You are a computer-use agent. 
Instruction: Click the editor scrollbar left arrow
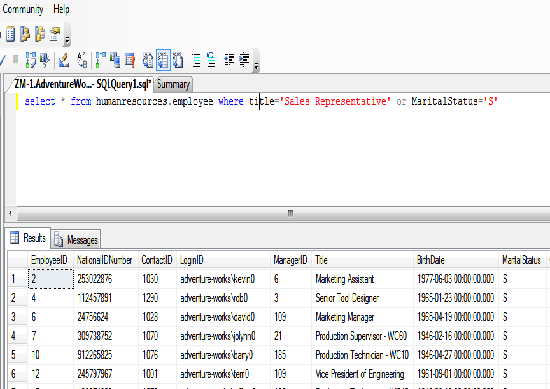click(x=10, y=213)
